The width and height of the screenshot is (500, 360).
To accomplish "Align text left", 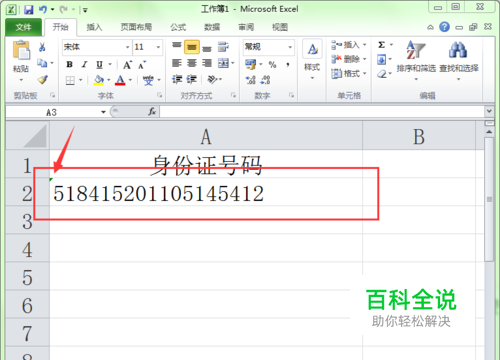I will coord(177,63).
